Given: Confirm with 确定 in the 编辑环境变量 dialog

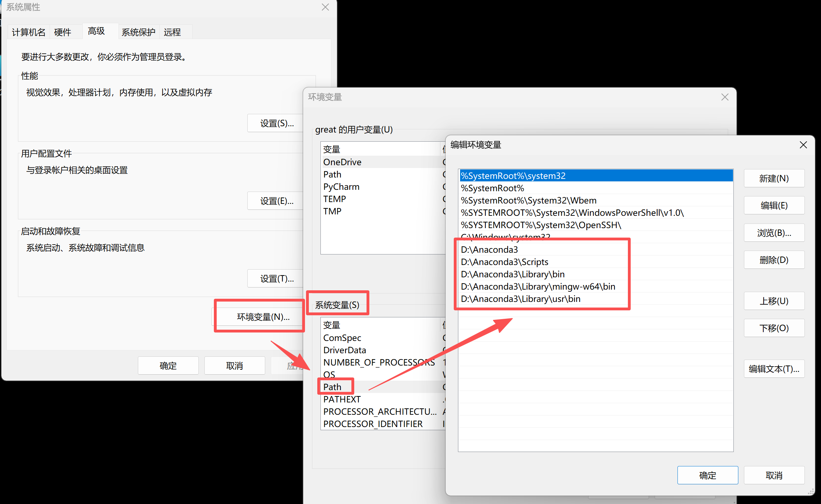Looking at the screenshot, I should pos(707,476).
